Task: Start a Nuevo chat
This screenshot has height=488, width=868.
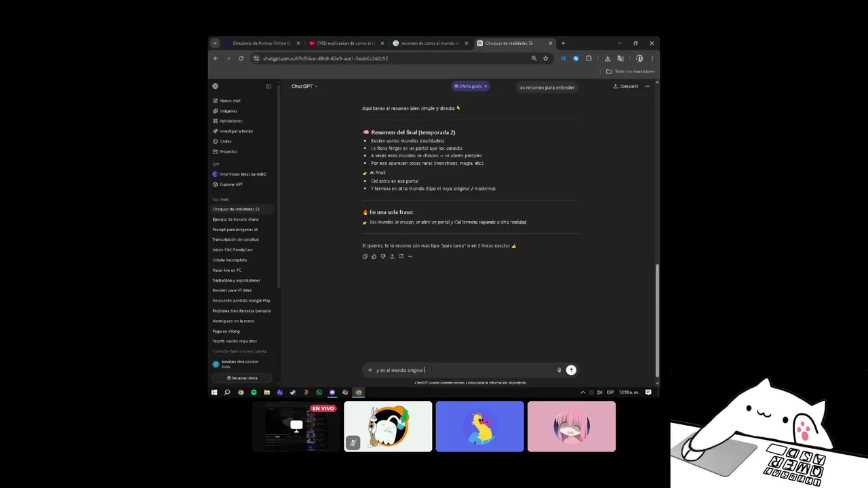Action: [226, 100]
